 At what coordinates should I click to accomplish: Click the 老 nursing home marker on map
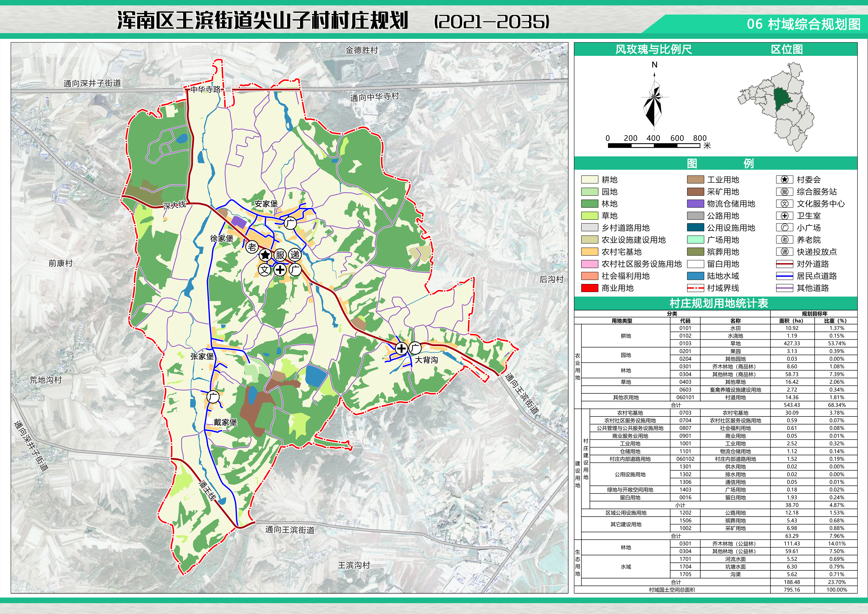click(x=252, y=247)
